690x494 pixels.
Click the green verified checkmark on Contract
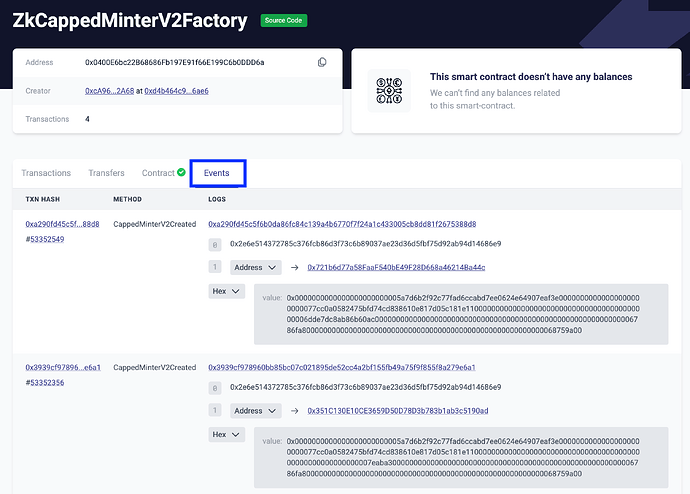pyautogui.click(x=181, y=172)
